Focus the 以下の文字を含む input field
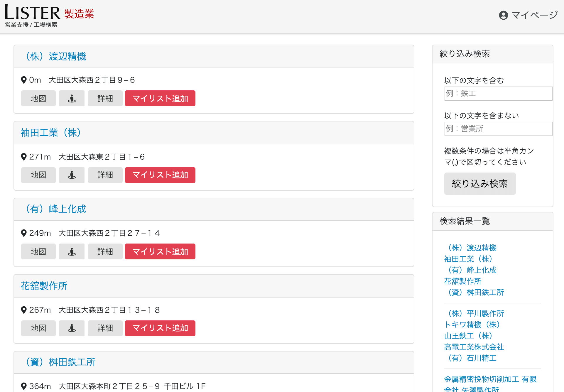564x392 pixels. pos(498,94)
